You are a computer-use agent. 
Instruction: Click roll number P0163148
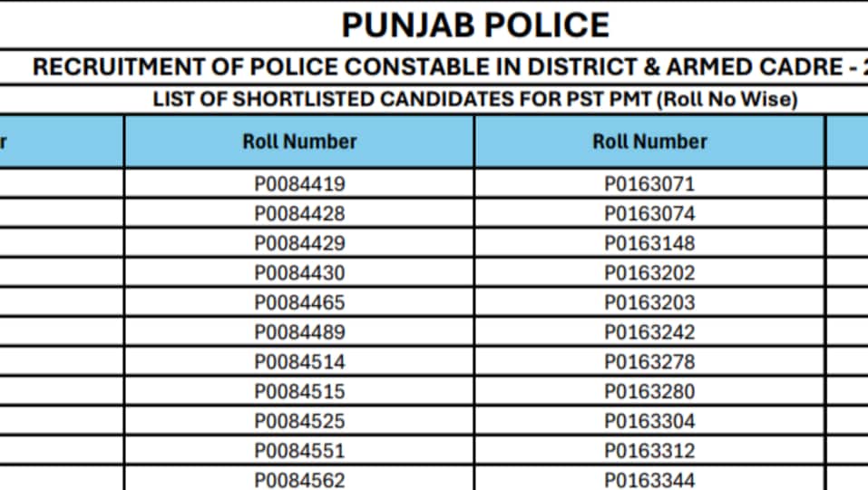[x=649, y=243]
